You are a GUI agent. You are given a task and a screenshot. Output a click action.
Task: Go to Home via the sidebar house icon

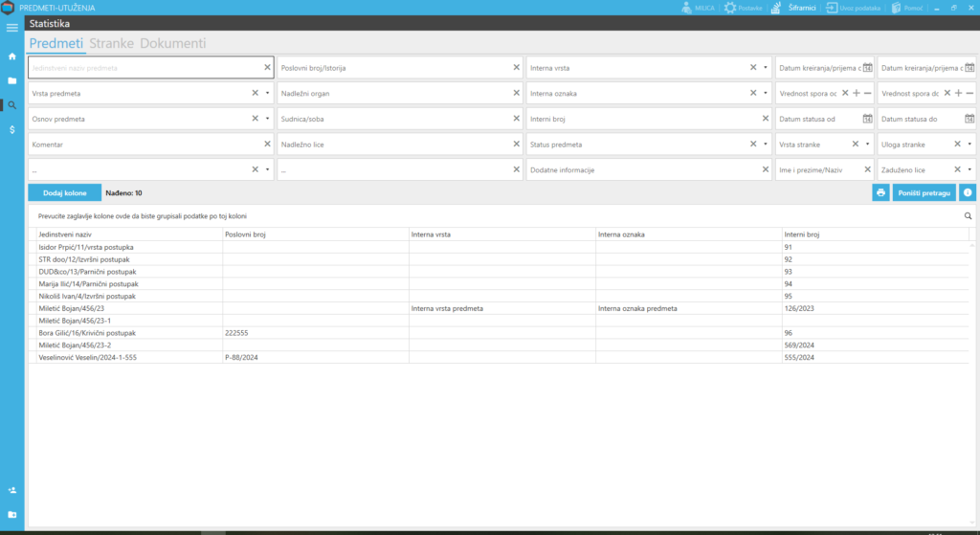coord(12,56)
